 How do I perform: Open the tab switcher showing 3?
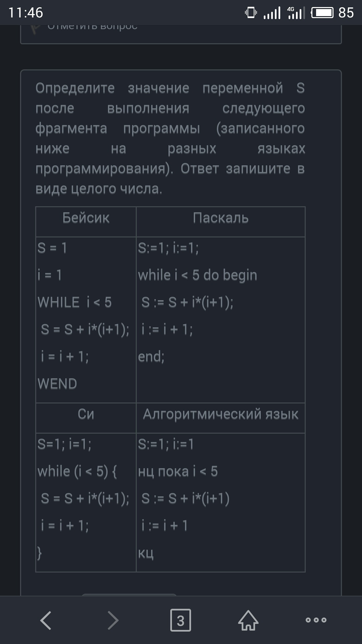[x=181, y=620]
